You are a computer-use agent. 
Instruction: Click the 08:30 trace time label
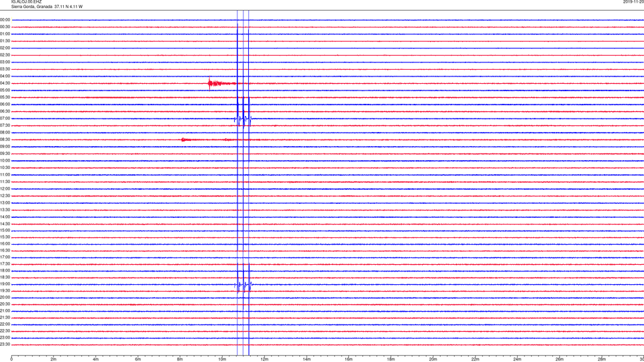point(5,139)
